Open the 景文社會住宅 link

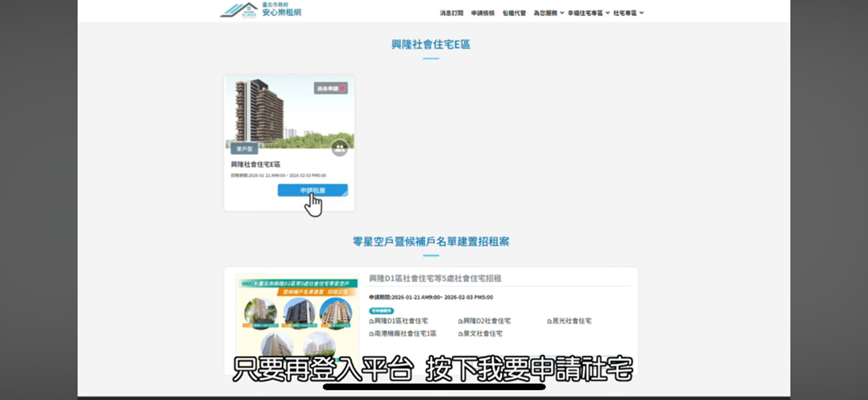pyautogui.click(x=482, y=334)
